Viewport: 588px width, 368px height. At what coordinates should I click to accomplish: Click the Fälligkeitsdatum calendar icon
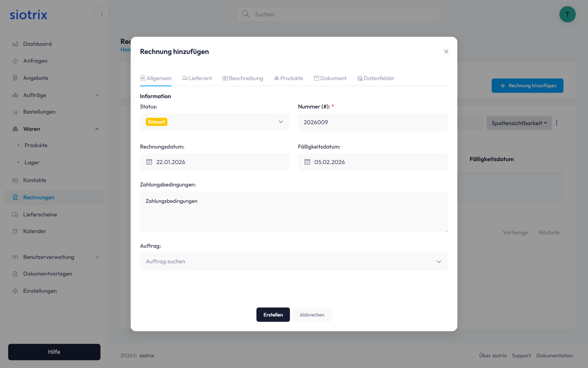pos(307,162)
